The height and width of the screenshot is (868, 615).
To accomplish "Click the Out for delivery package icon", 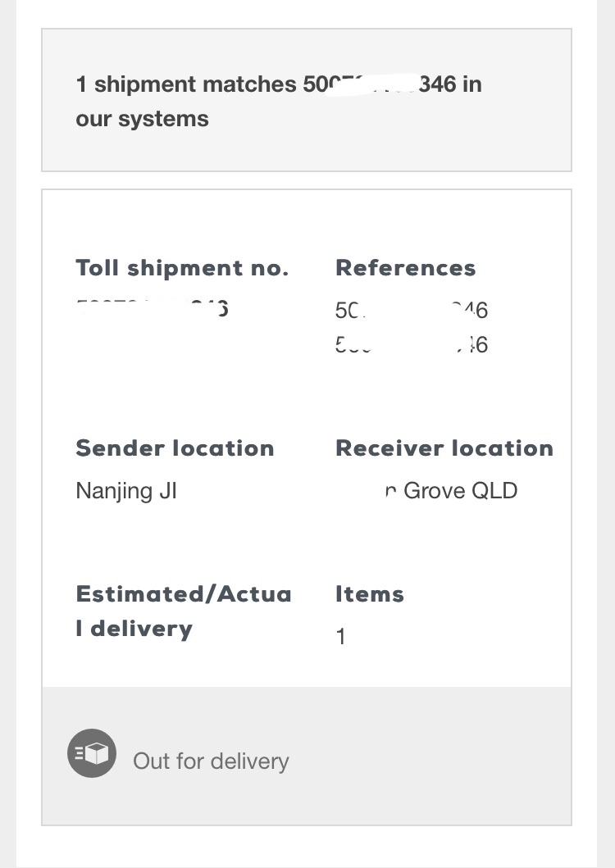I will [91, 753].
